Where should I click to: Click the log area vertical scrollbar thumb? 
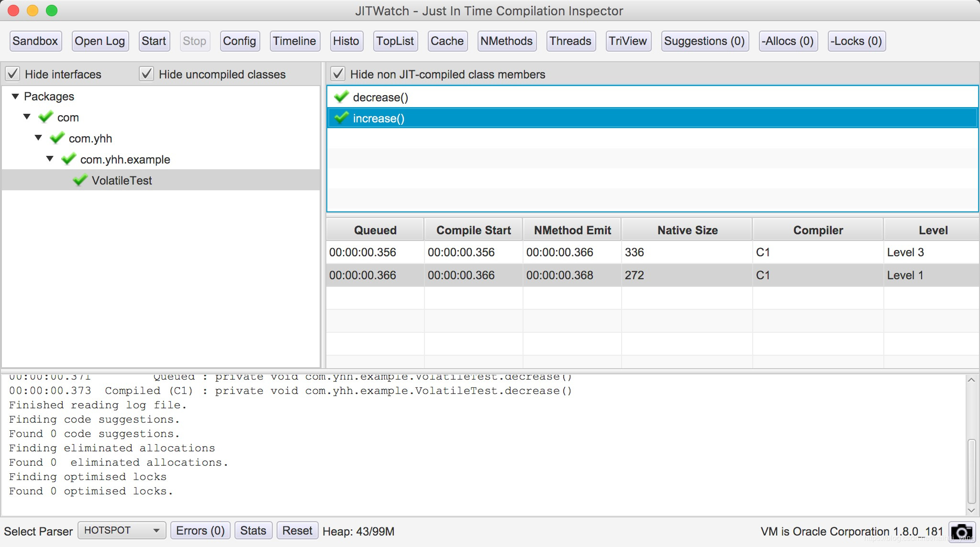click(x=971, y=471)
